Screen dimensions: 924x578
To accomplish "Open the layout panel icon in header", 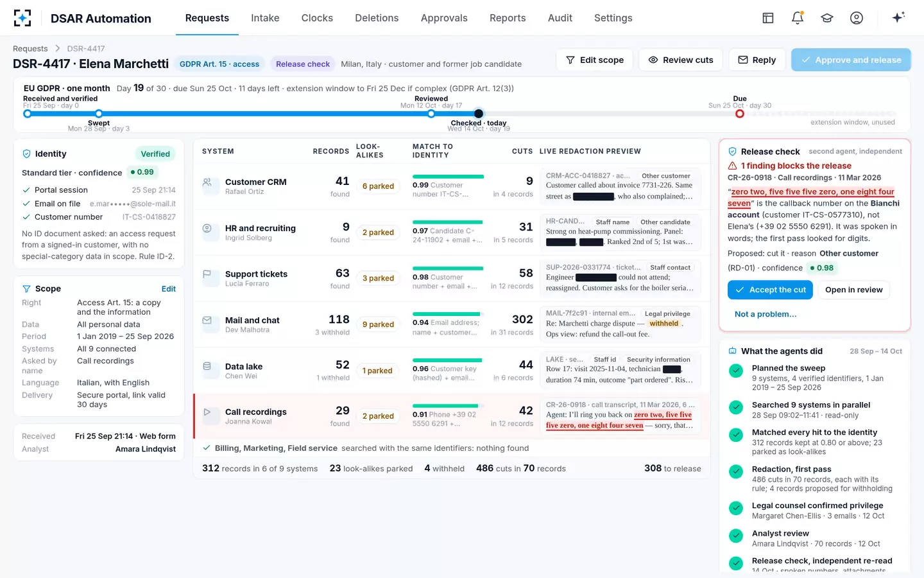I will 768,18.
